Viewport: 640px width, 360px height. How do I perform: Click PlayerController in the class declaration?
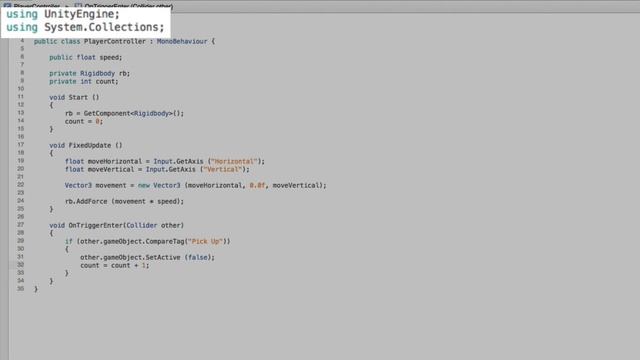[x=115, y=41]
